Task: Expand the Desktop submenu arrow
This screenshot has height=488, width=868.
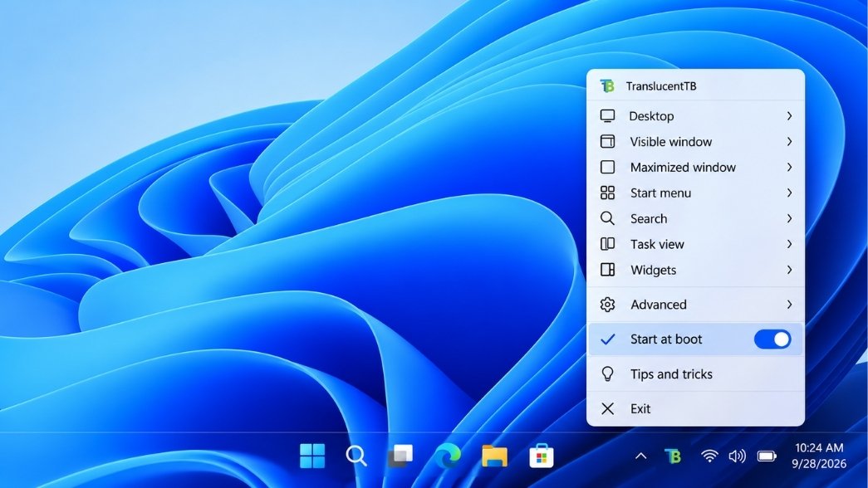Action: (789, 115)
